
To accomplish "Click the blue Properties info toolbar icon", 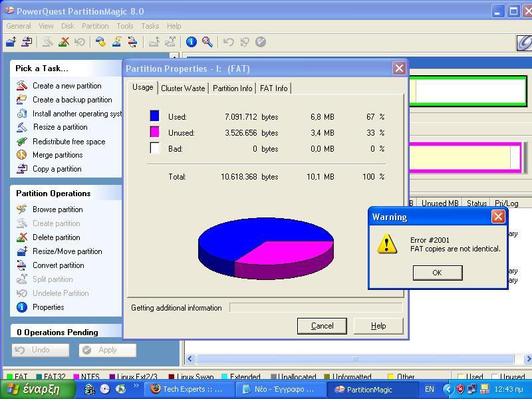I will pyautogui.click(x=192, y=42).
